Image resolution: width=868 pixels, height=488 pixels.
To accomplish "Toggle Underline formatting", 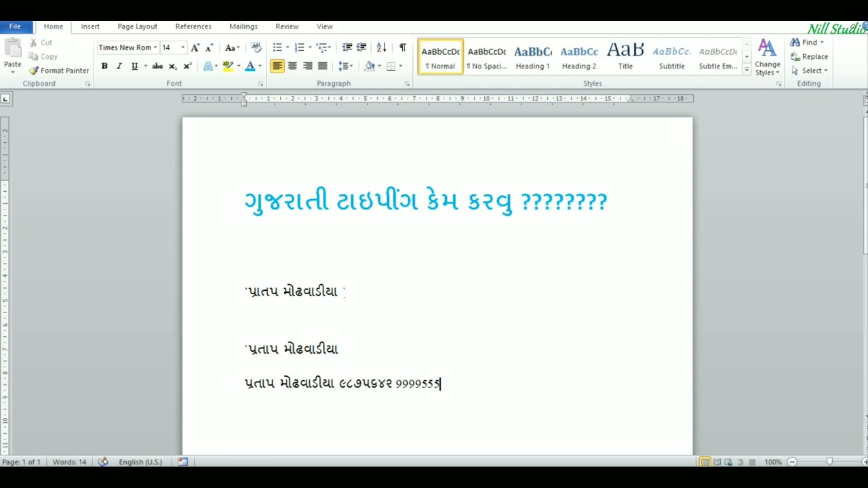I will (134, 66).
